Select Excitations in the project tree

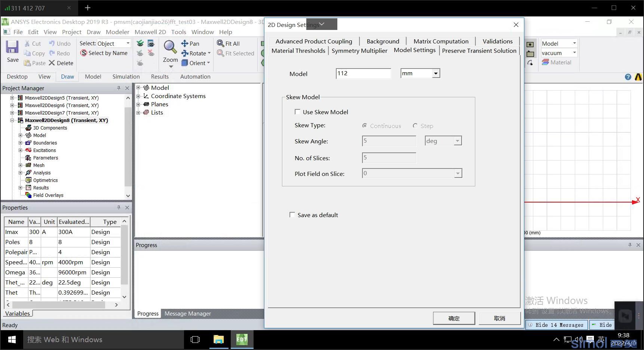tap(44, 150)
